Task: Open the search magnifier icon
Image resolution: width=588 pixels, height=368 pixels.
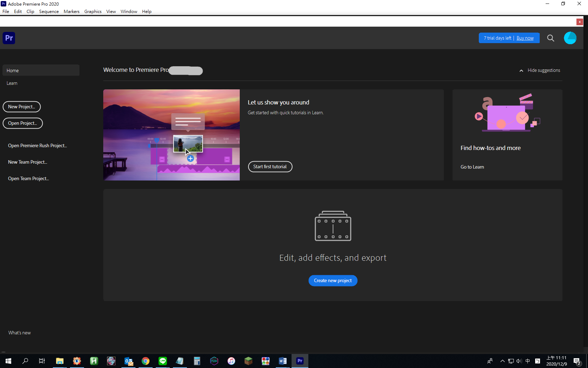Action: pos(551,38)
